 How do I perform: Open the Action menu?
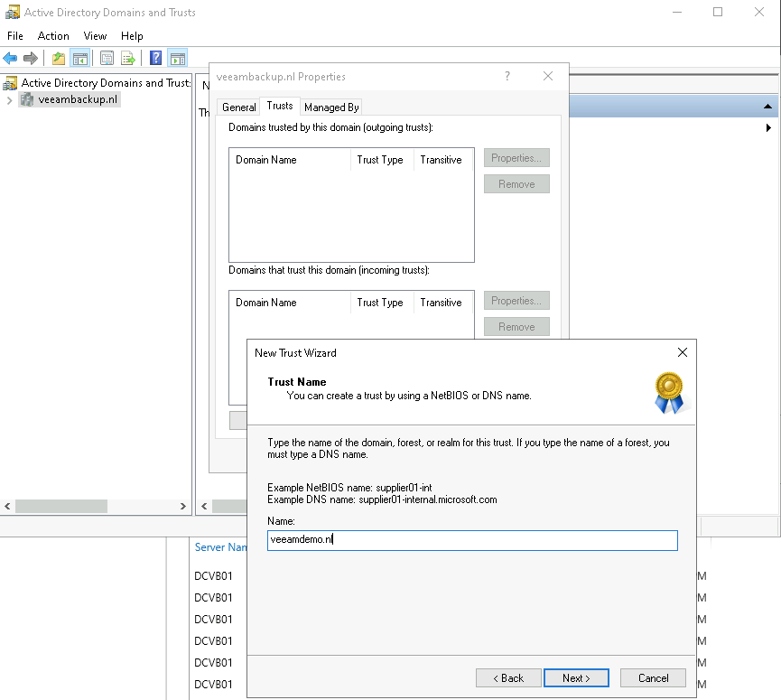53,36
